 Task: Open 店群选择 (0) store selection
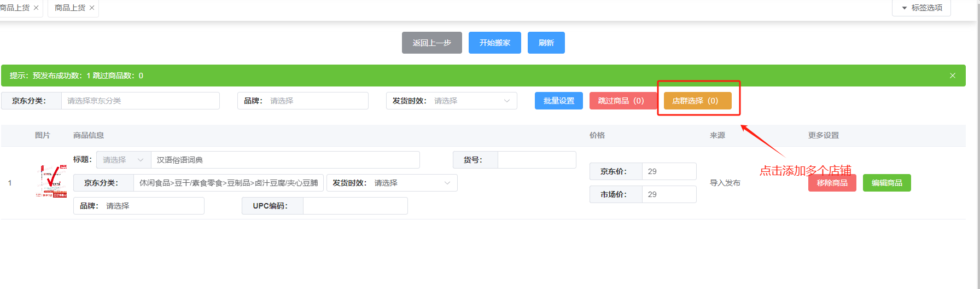tap(697, 101)
